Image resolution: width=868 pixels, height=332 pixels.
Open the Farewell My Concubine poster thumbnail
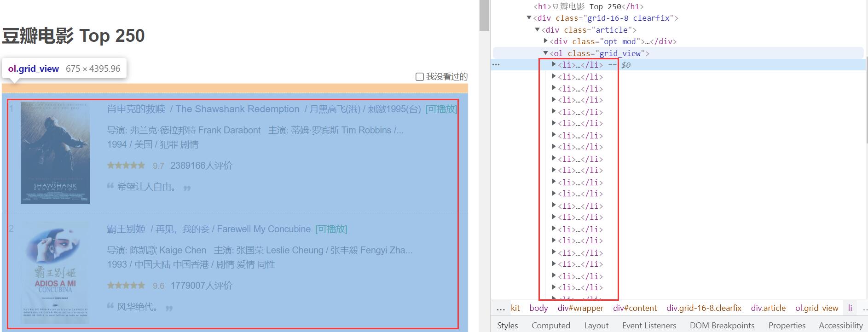pos(55,273)
